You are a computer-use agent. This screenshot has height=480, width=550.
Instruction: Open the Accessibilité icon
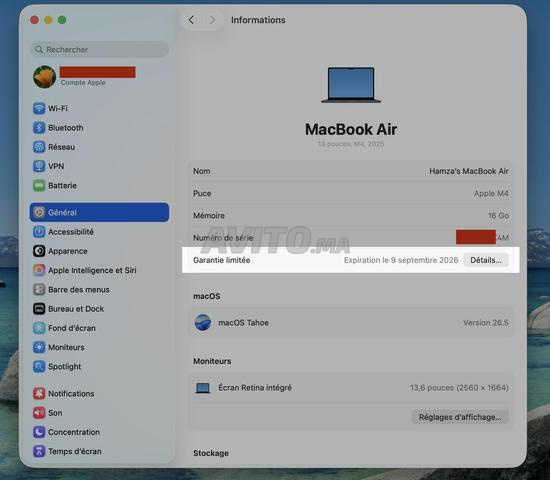click(39, 232)
